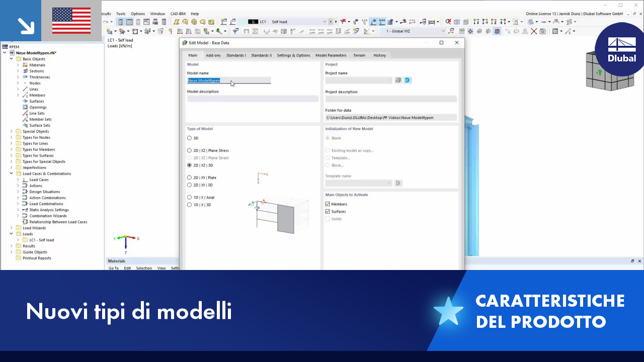Click the template browse icon beside Template name
Screen dimensions: 644x362
398,183
